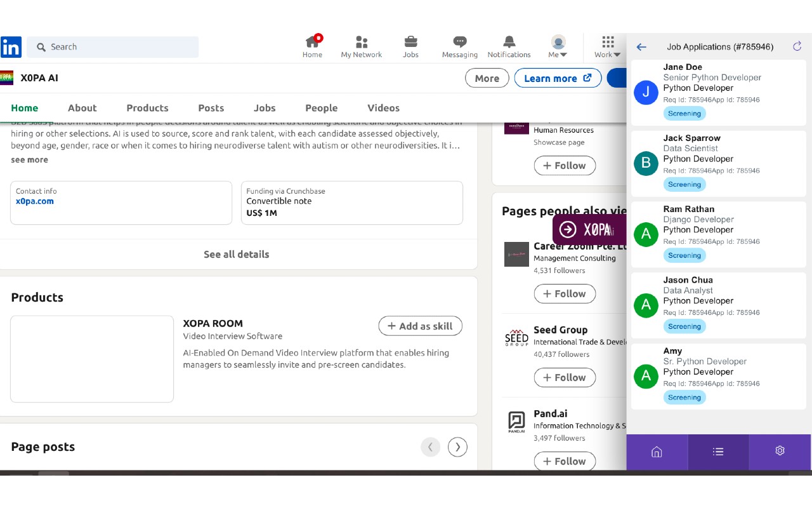Image resolution: width=812 pixels, height=508 pixels.
Task: Switch to the company Jobs tab
Action: pyautogui.click(x=265, y=108)
